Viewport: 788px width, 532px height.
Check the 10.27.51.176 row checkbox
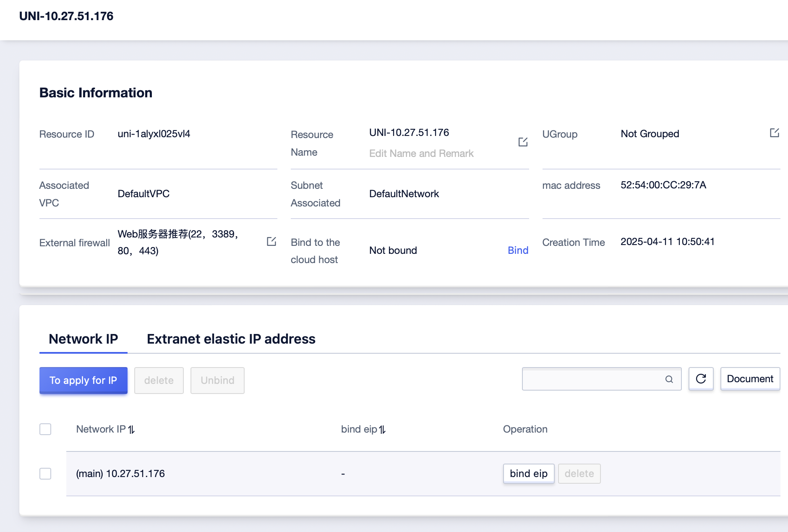pos(45,474)
